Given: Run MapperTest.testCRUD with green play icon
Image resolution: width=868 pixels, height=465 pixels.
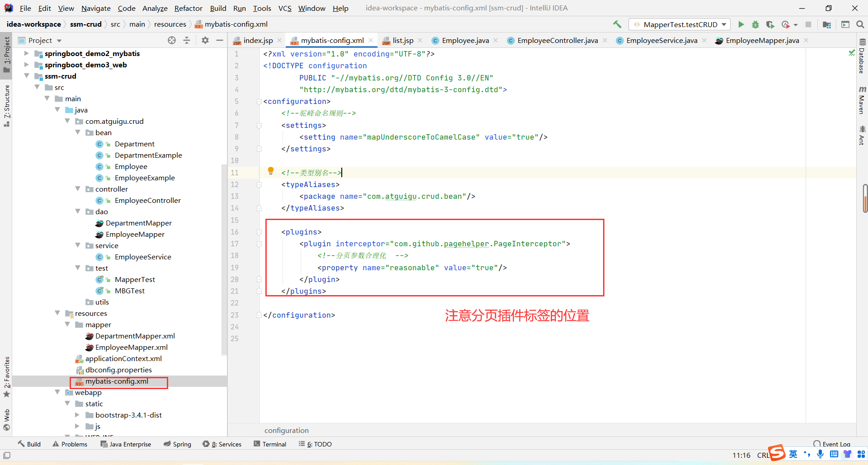Looking at the screenshot, I should [x=741, y=24].
